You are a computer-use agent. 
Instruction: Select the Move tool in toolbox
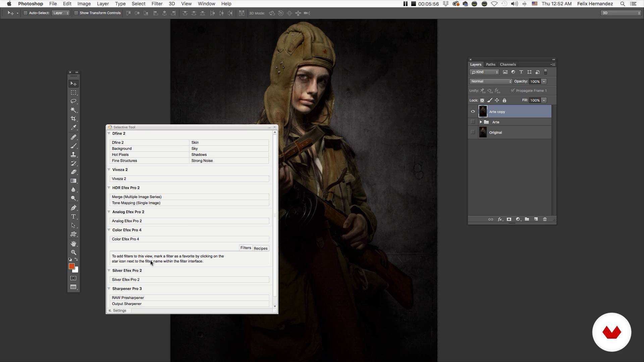click(x=73, y=83)
